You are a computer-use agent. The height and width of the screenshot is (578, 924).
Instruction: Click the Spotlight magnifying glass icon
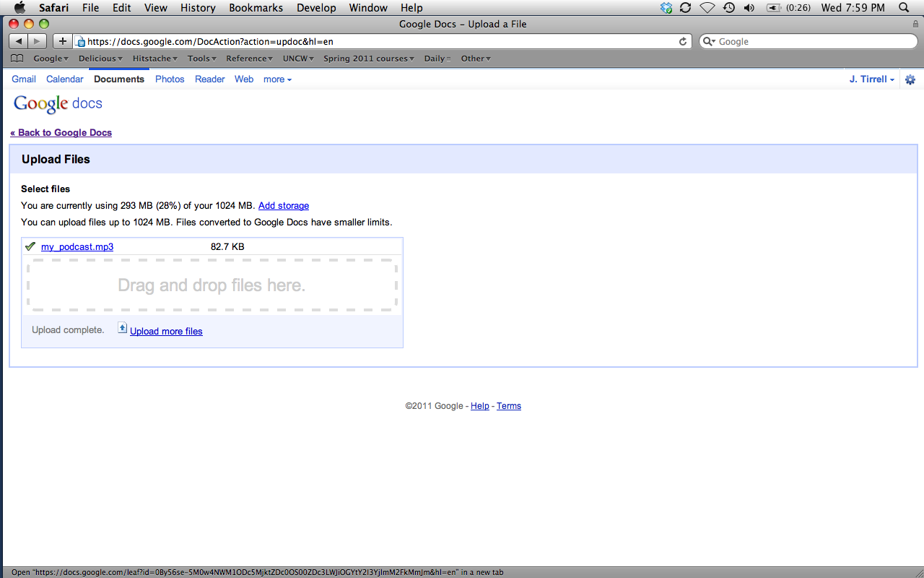pos(904,8)
